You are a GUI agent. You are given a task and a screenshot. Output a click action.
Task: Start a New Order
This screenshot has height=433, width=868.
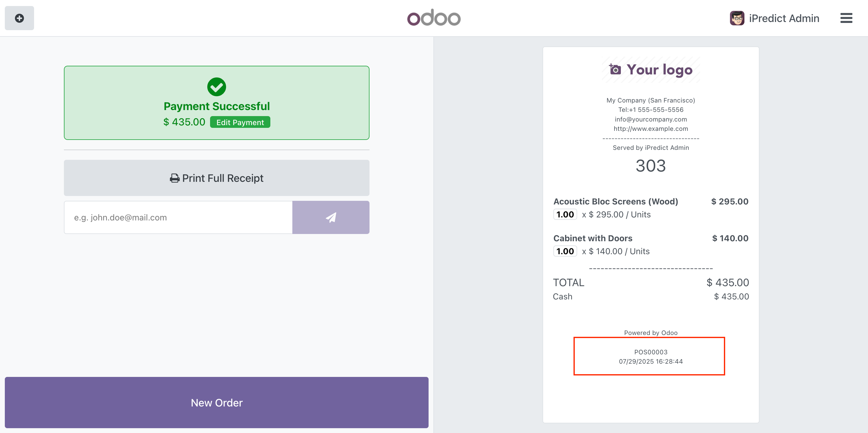tap(216, 402)
